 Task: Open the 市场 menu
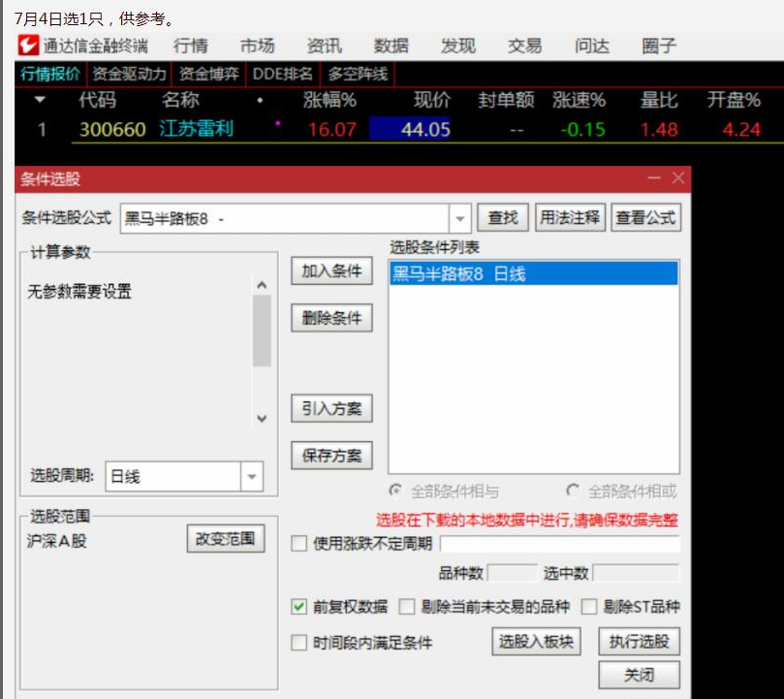coord(258,46)
